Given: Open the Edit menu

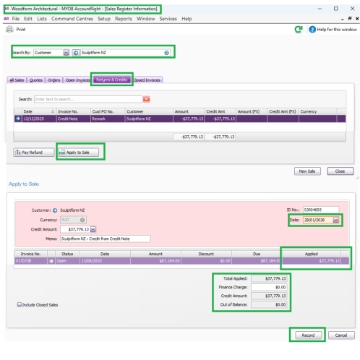Looking at the screenshot, I should point(28,19).
